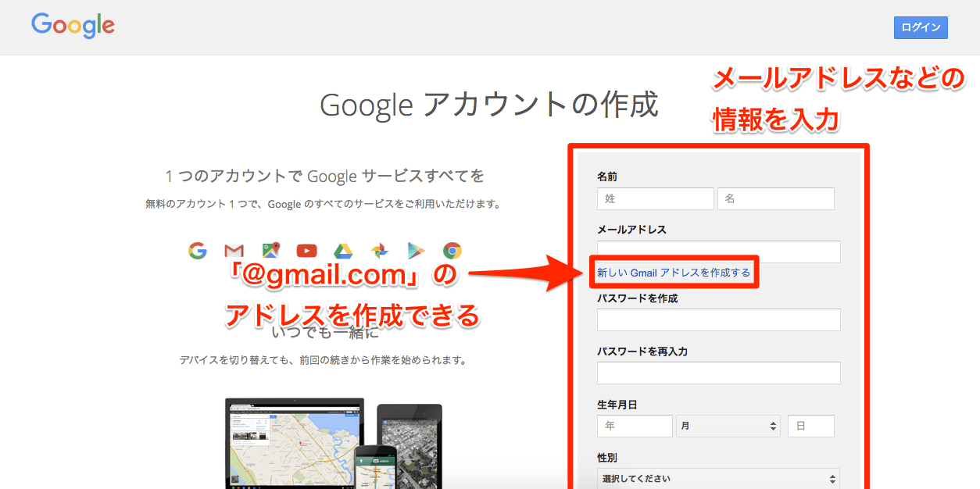
Task: Open the 月 birth month dropdown
Action: [x=729, y=426]
